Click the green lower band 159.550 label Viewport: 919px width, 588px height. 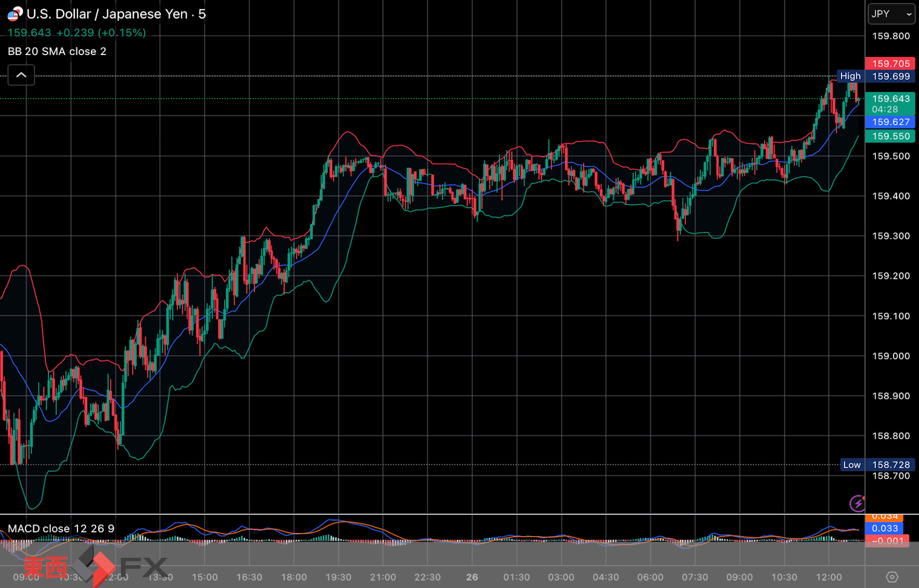pyautogui.click(x=890, y=136)
